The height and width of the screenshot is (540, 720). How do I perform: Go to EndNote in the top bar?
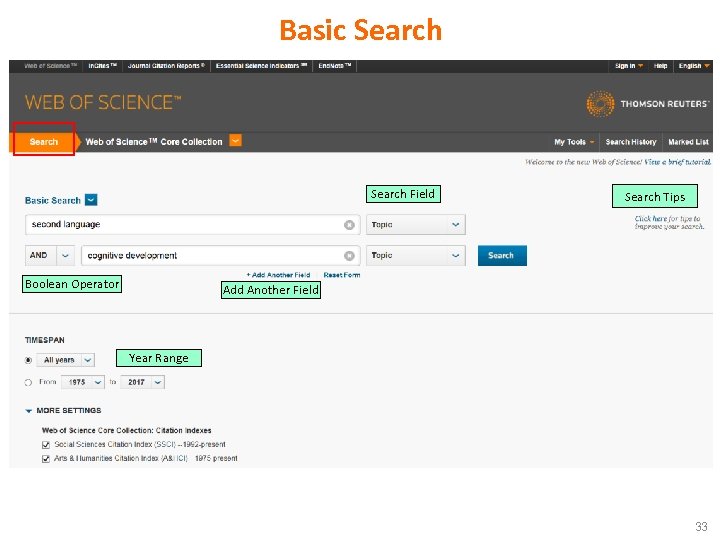pos(335,66)
